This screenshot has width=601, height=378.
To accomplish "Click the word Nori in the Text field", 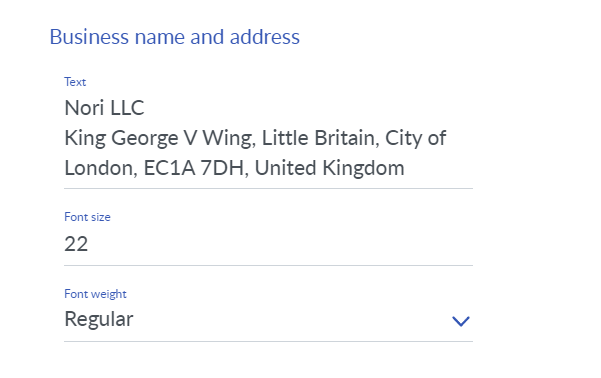I will point(84,108).
